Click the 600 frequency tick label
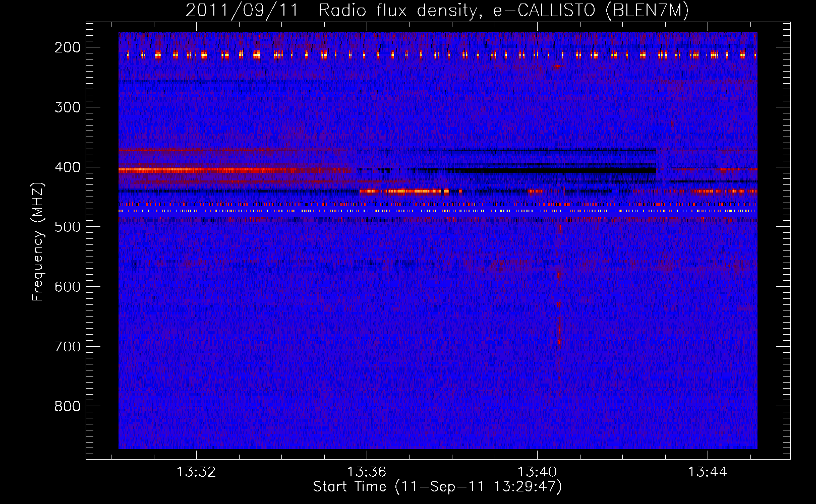 (x=68, y=287)
